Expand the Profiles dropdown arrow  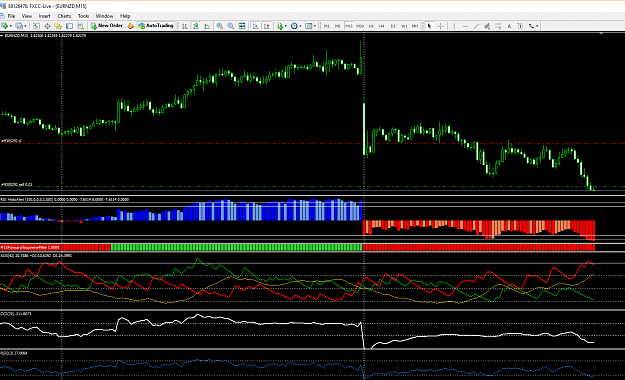pos(25,26)
